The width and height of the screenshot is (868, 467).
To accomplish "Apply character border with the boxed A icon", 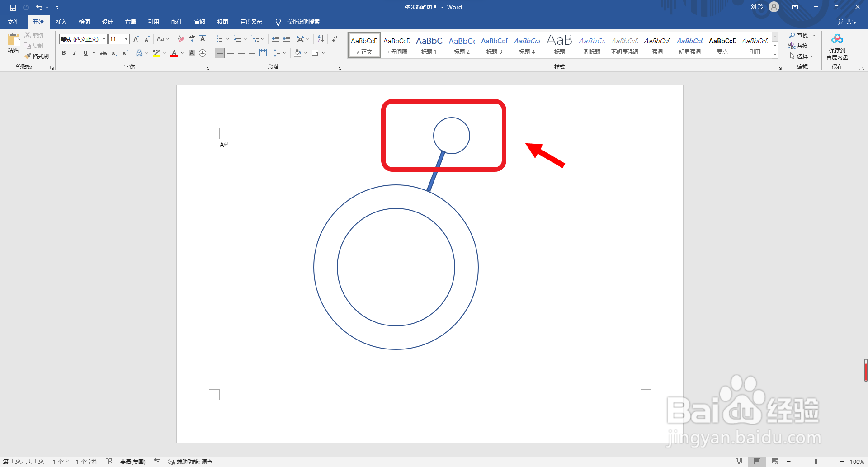I will pos(203,39).
